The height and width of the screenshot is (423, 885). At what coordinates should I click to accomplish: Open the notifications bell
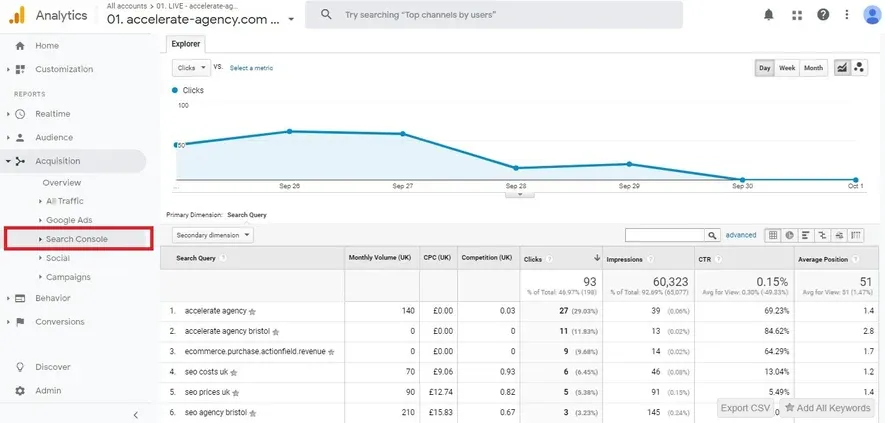click(769, 15)
